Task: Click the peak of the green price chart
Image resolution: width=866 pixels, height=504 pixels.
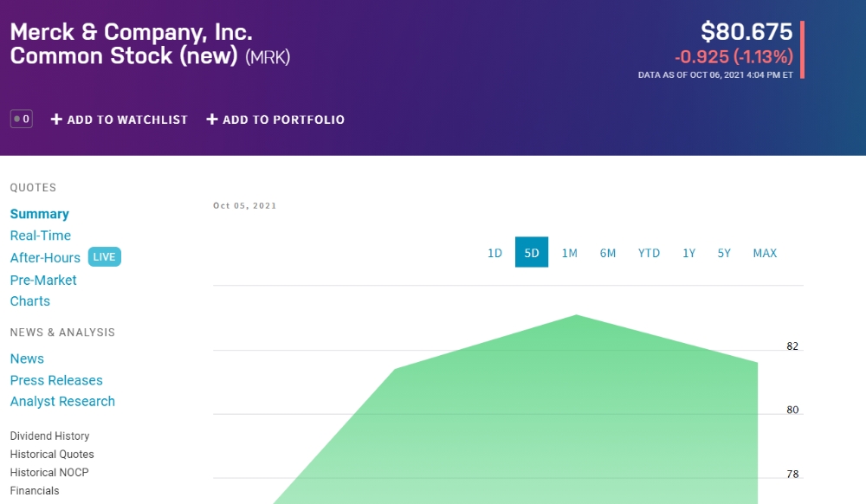Action: coord(576,315)
